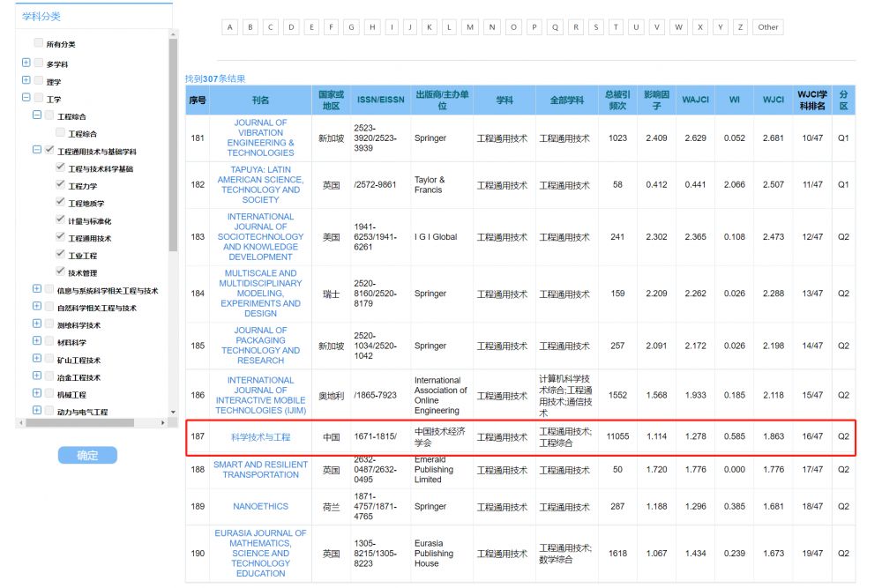This screenshot has height=588, width=882.
Task: Check the 所有分类 checkbox
Action: pyautogui.click(x=38, y=43)
